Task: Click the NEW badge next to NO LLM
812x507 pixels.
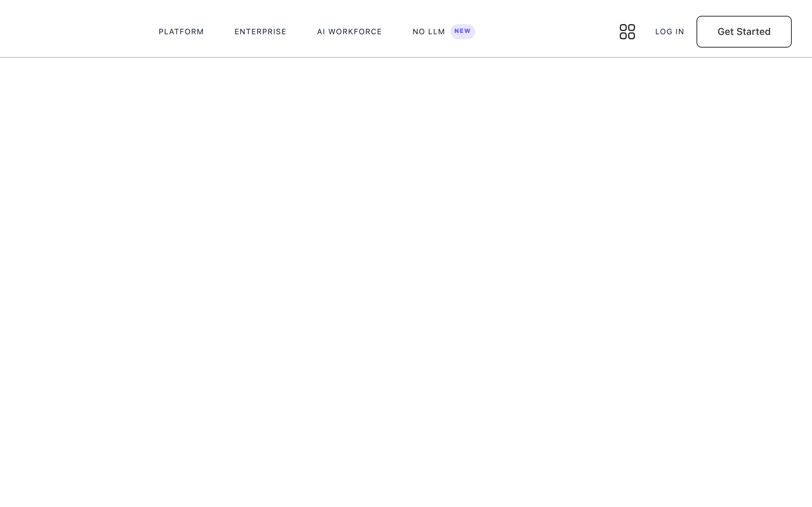Action: [463, 31]
